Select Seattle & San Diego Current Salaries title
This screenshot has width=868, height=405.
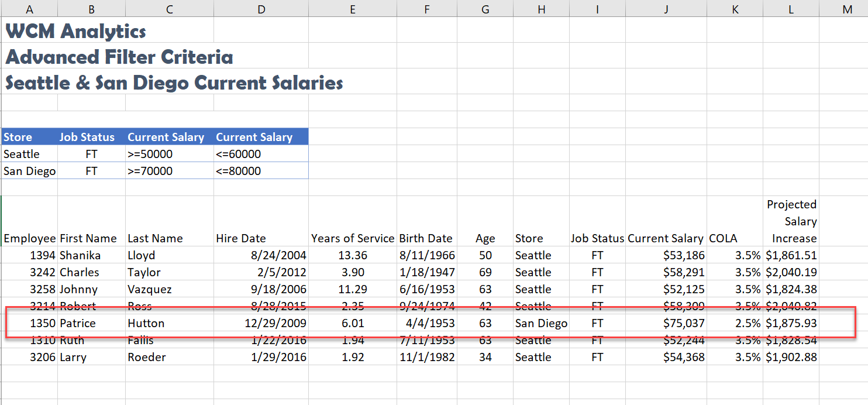(174, 83)
